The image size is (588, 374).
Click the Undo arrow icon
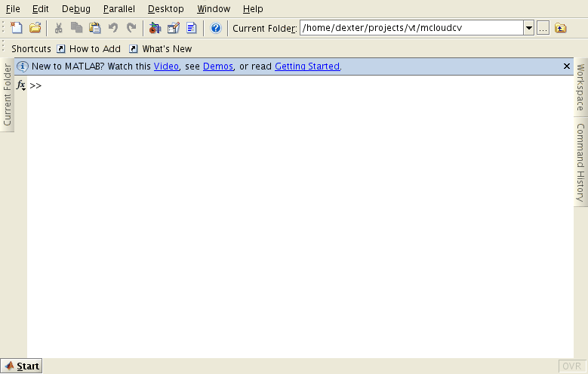click(113, 28)
